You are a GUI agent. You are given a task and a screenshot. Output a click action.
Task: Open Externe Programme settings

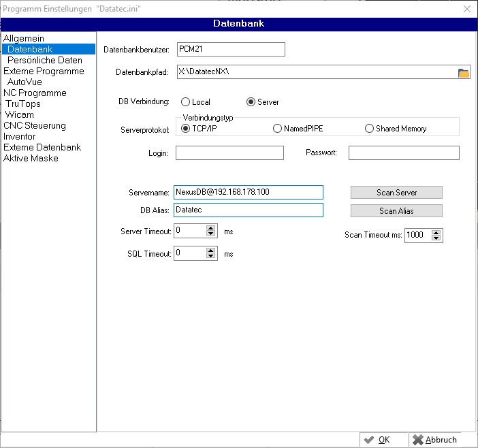tap(44, 71)
